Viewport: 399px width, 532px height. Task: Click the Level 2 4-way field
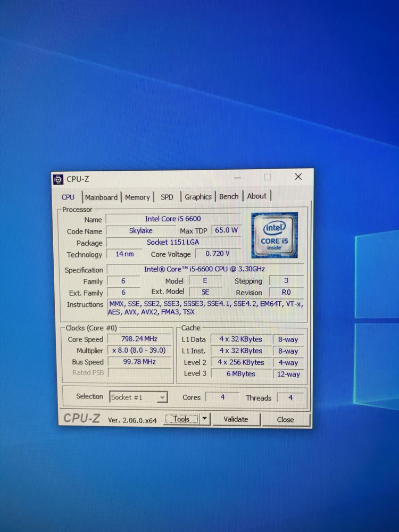tap(288, 363)
